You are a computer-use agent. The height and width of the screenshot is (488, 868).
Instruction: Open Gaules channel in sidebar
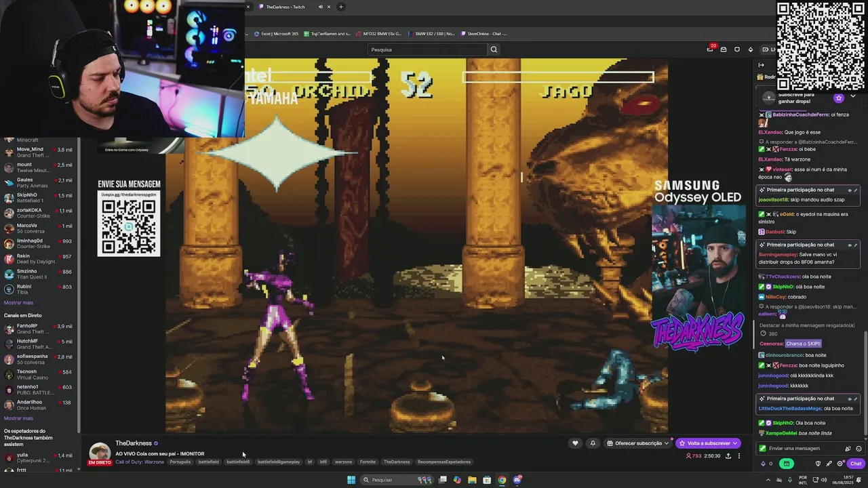click(39, 182)
